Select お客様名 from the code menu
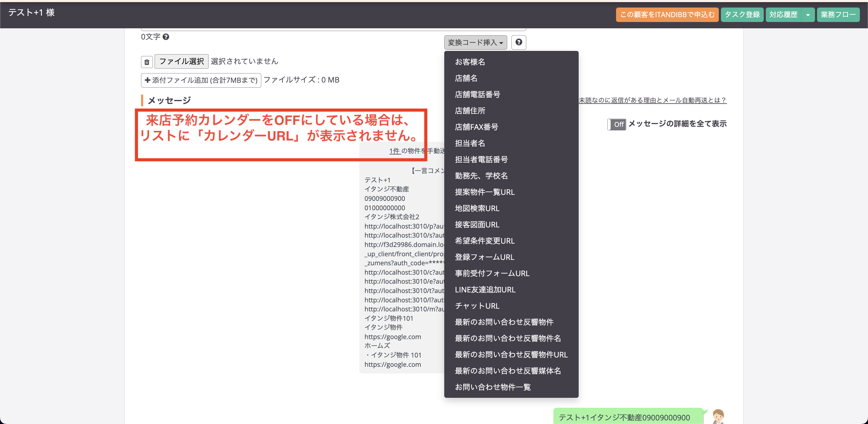The width and height of the screenshot is (868, 424). click(x=511, y=62)
